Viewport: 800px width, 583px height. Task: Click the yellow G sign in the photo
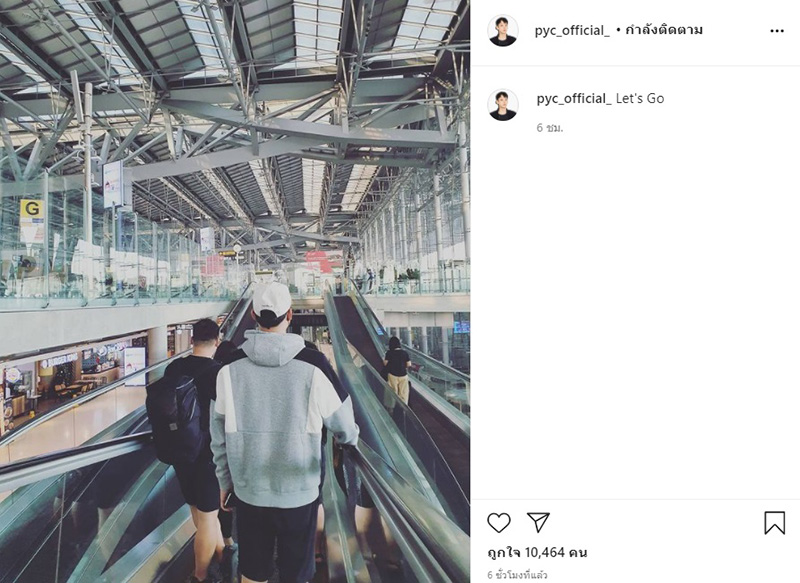tap(32, 209)
